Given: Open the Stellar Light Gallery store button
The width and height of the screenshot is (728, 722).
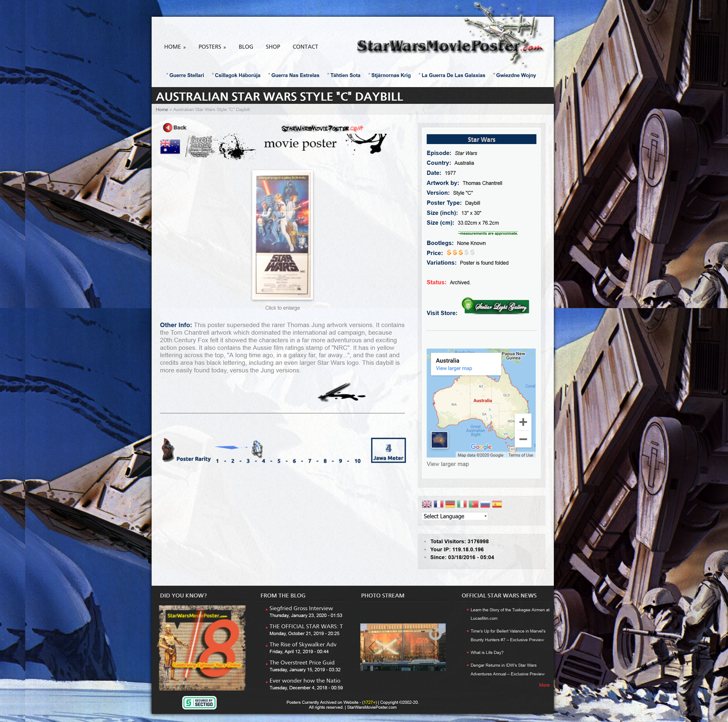Looking at the screenshot, I should point(496,306).
